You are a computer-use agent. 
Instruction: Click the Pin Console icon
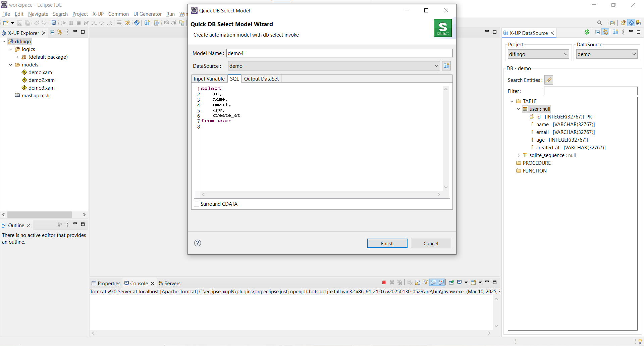click(451, 283)
